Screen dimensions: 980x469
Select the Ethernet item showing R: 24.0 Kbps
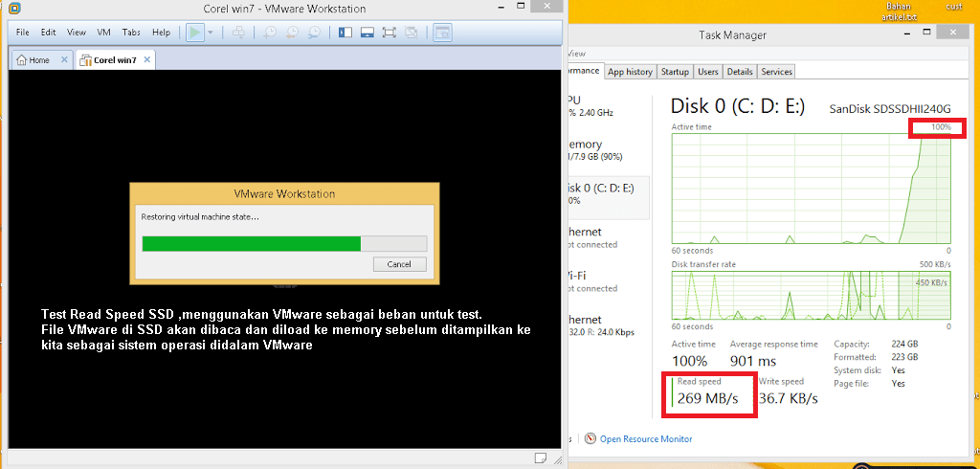(x=608, y=325)
